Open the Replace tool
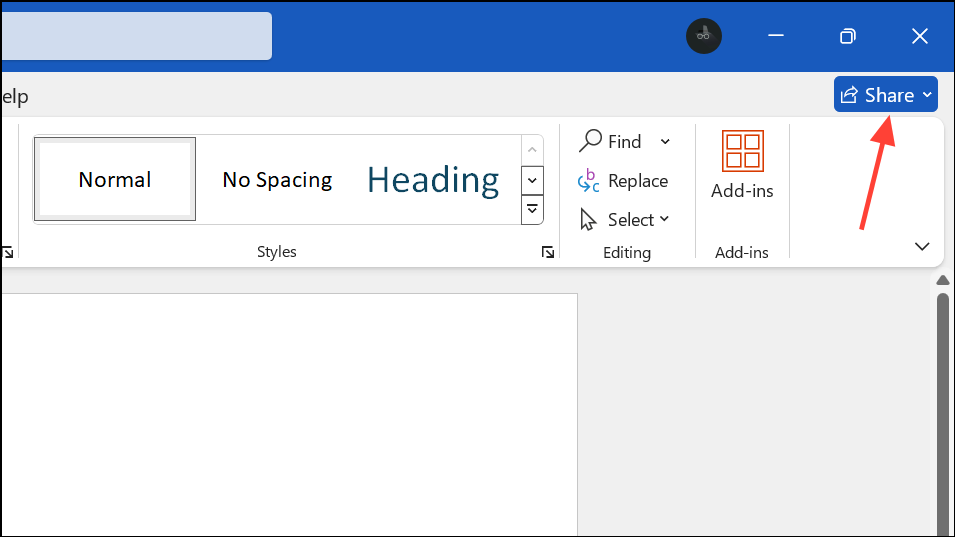 click(623, 181)
